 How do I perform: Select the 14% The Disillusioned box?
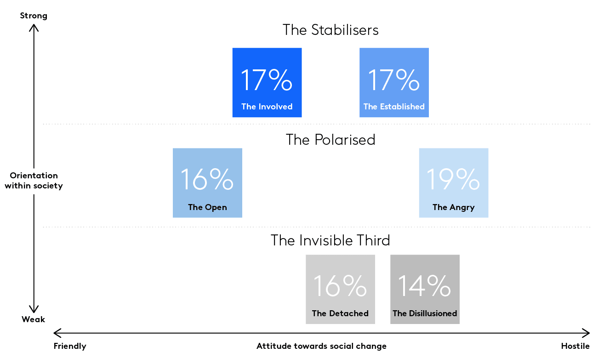pos(425,289)
